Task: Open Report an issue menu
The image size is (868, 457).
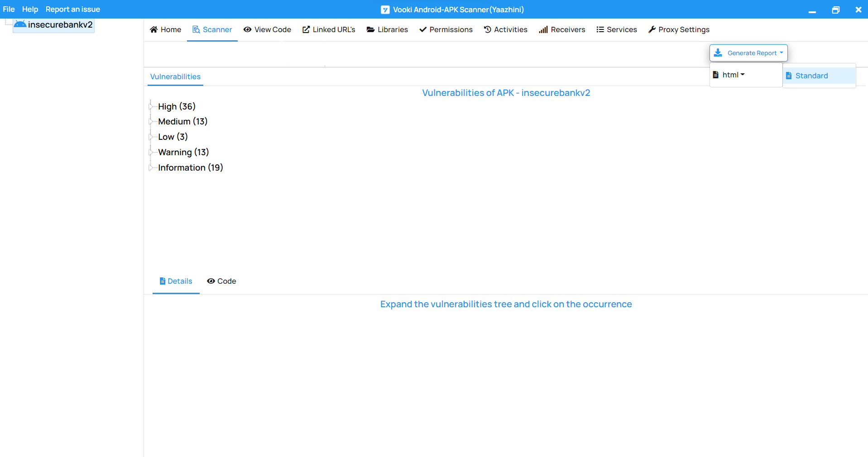Action: 73,9
